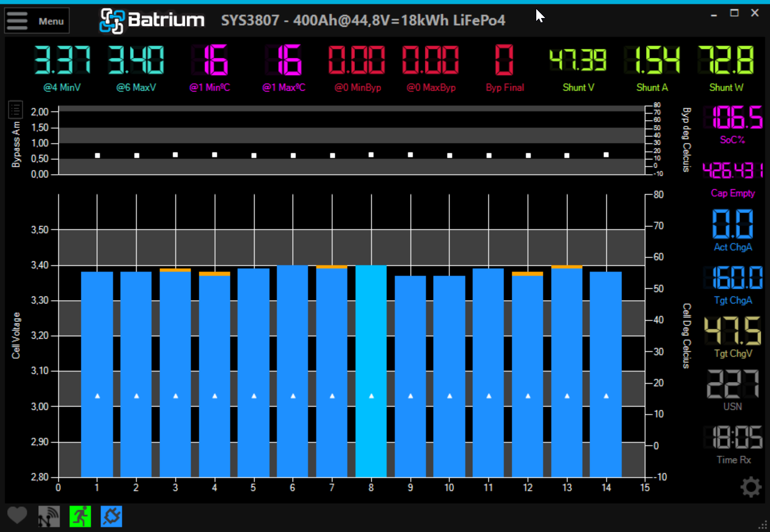770x532 pixels.
Task: Open the Menu hamburger button
Action: [37, 21]
